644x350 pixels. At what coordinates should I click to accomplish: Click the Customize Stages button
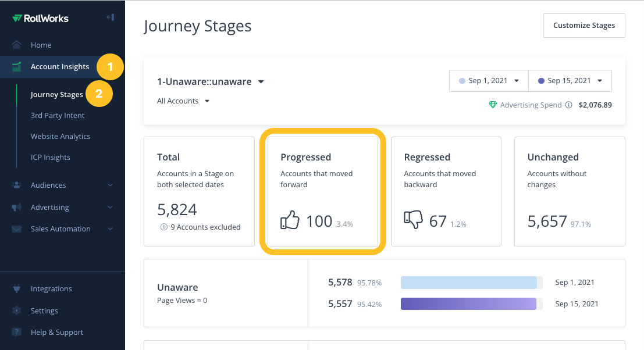click(584, 26)
